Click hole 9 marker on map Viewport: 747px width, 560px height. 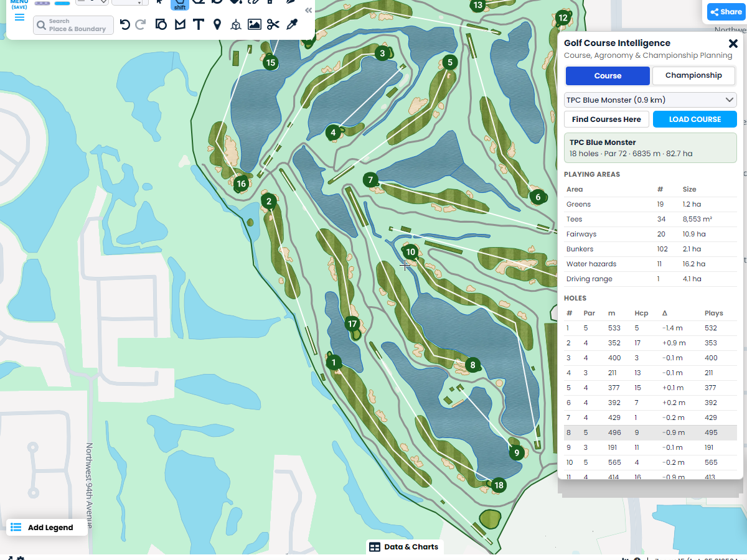(516, 453)
